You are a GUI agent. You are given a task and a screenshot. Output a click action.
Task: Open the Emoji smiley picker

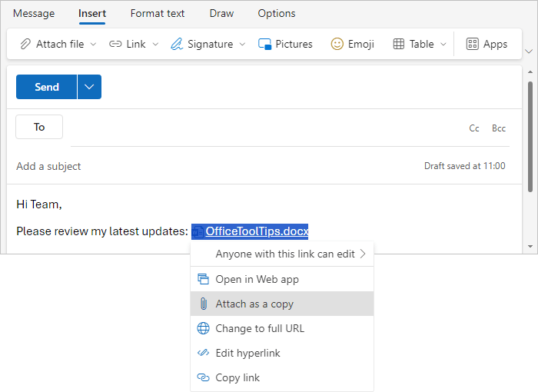[x=337, y=44]
